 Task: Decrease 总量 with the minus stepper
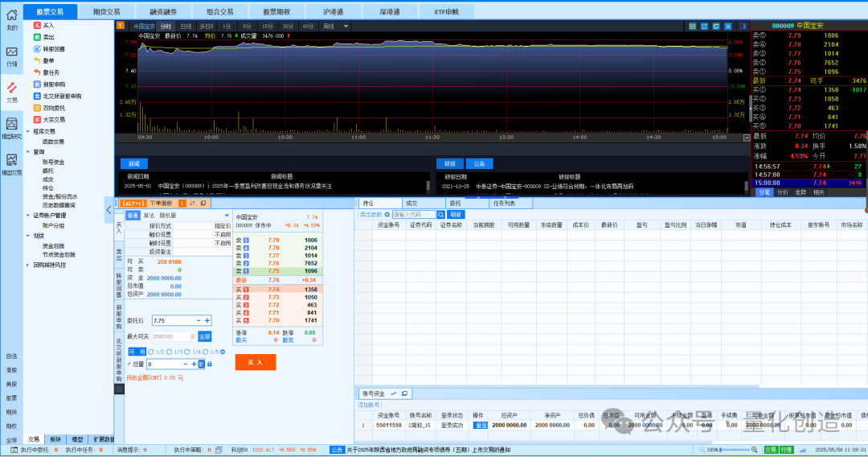click(186, 364)
